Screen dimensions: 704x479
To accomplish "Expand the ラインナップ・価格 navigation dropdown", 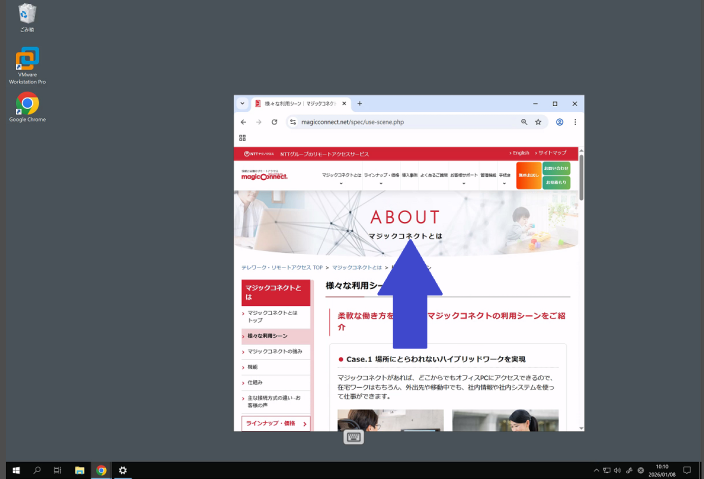I will point(381,176).
